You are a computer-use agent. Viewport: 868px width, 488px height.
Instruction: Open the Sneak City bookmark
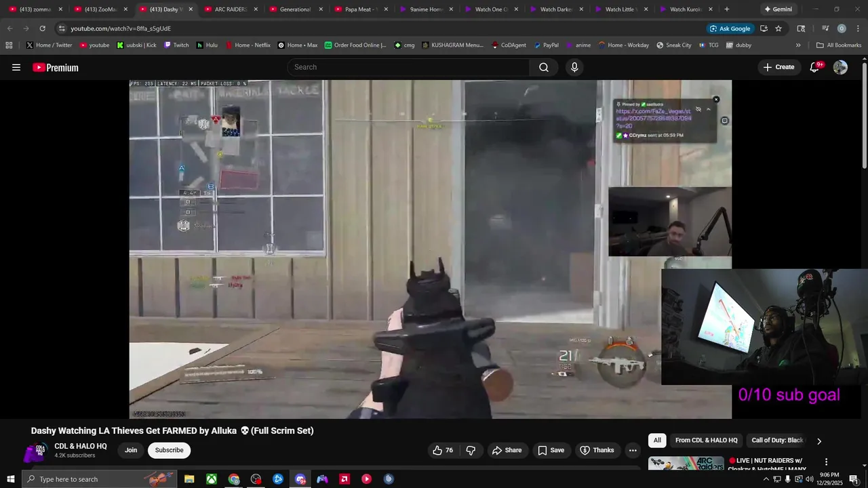click(673, 45)
